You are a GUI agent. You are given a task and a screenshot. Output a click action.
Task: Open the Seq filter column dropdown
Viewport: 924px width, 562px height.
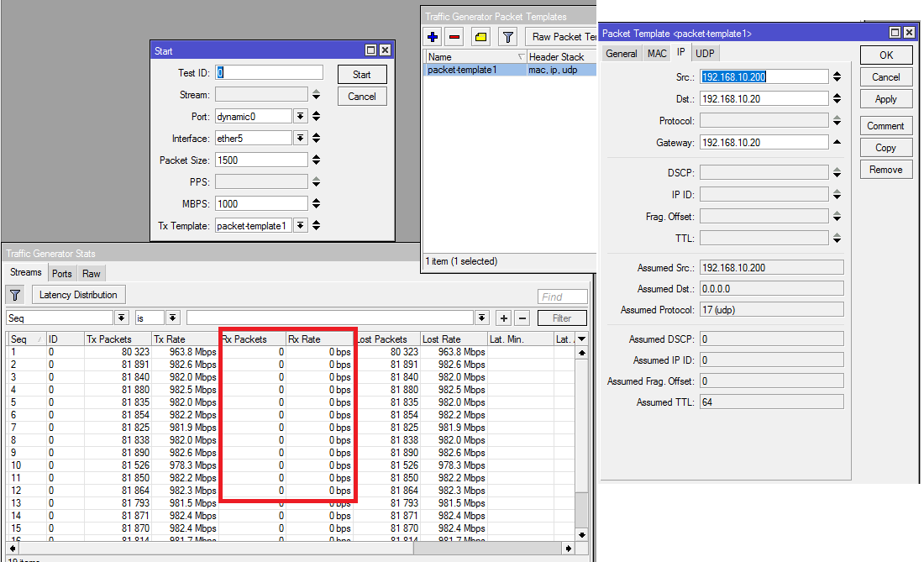[x=121, y=318]
